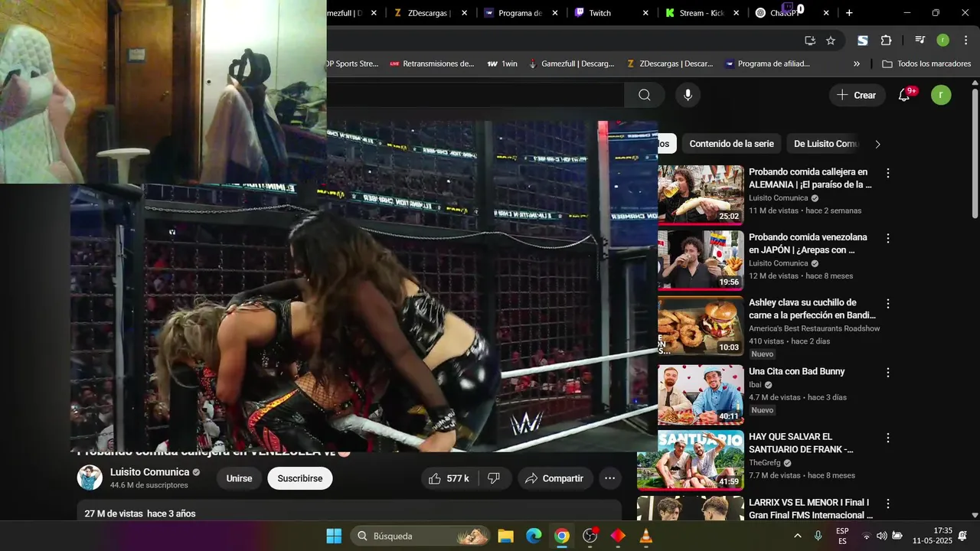Open Luisito Comunica channel avatar

pos(90,478)
